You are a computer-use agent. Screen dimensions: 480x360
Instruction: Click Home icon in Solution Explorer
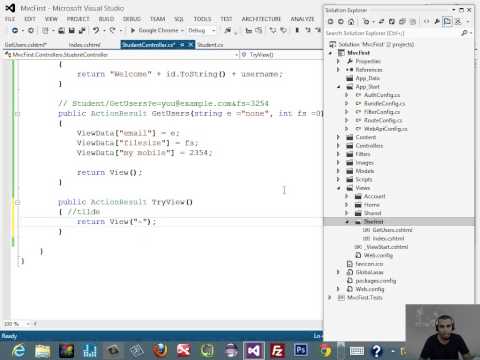351,22
